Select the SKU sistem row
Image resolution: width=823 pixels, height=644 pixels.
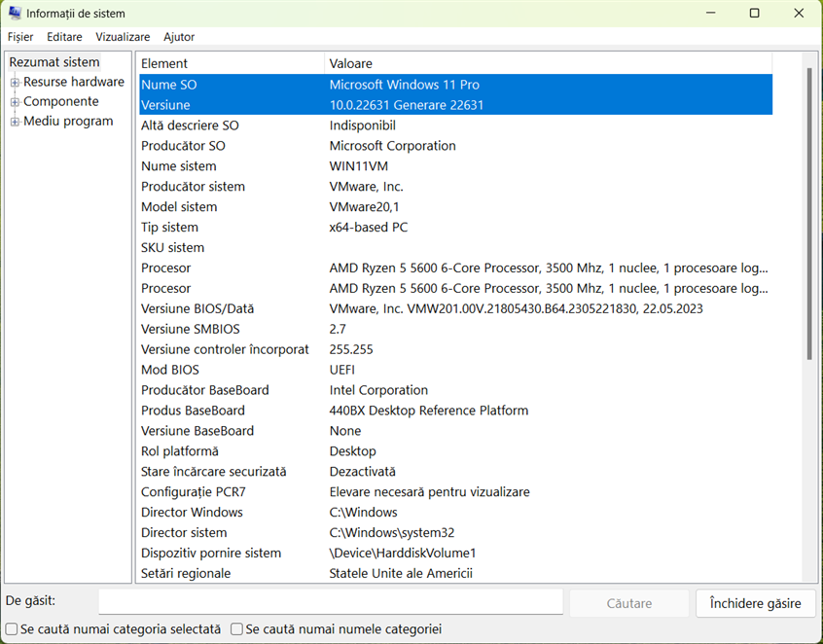[455, 248]
